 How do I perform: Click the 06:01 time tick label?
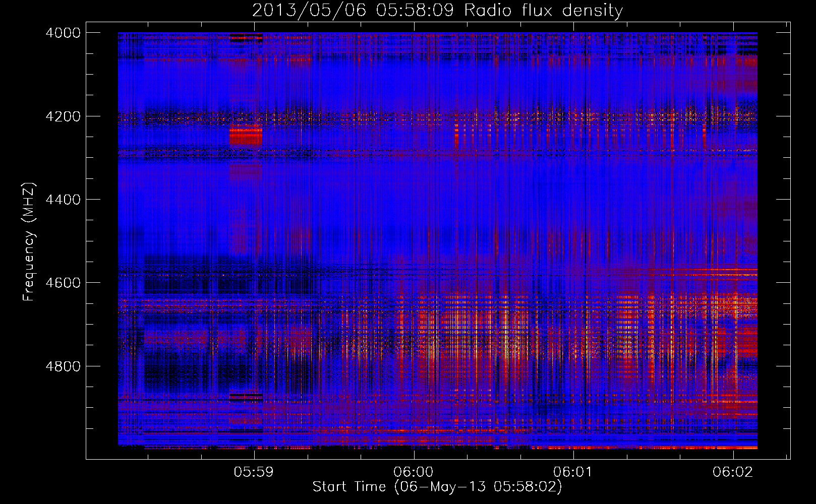tap(573, 472)
